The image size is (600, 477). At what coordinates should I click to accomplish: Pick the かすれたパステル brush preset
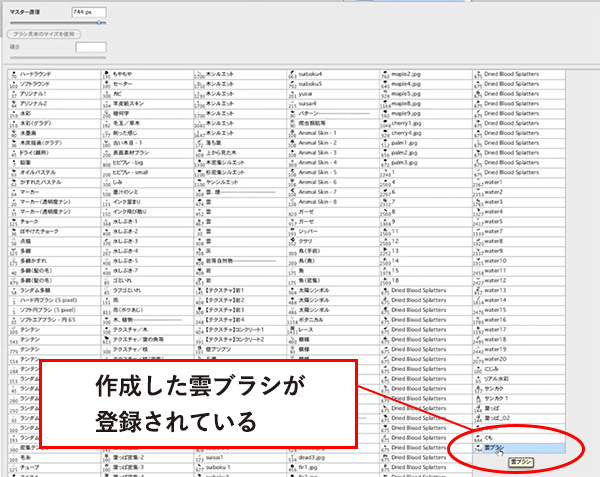[54, 182]
